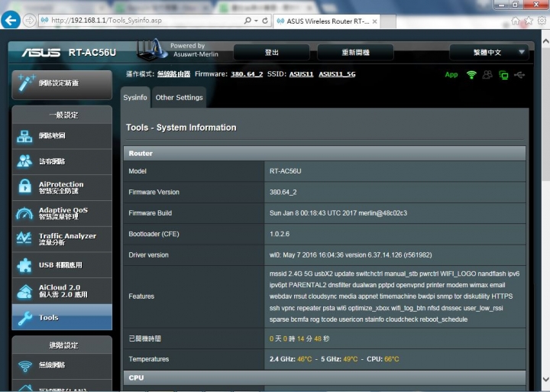
Task: Go forward with the browser forward arrow
Action: point(30,21)
